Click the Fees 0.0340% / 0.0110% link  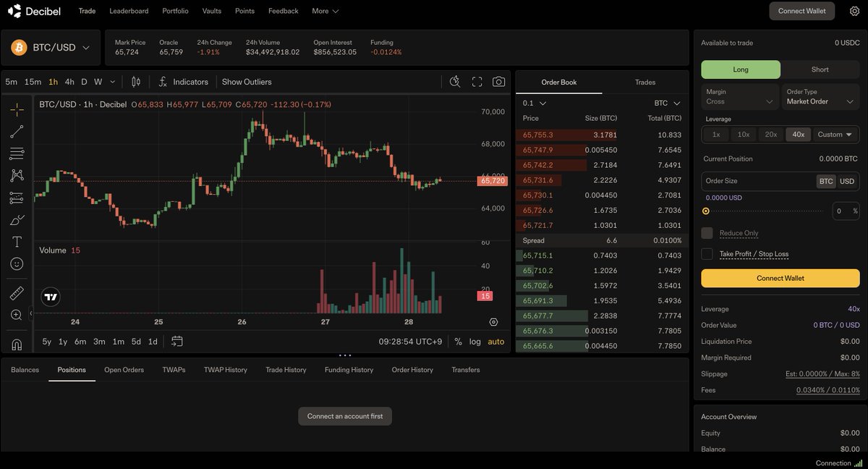point(828,390)
